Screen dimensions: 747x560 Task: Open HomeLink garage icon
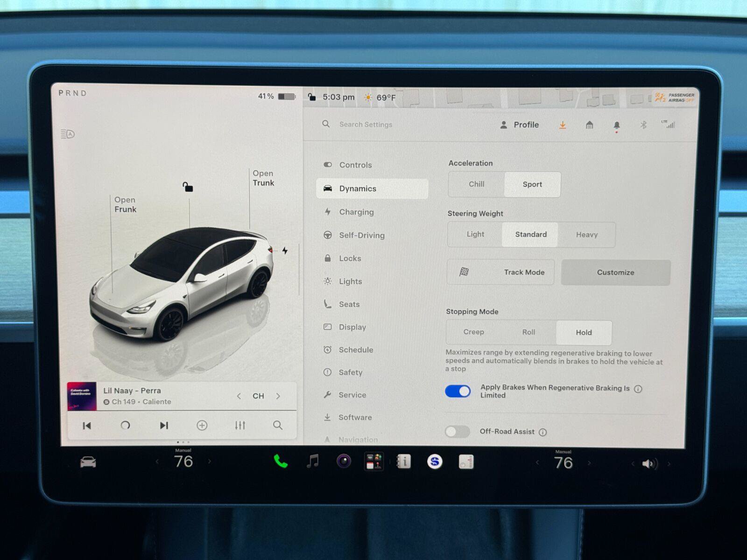pyautogui.click(x=589, y=125)
